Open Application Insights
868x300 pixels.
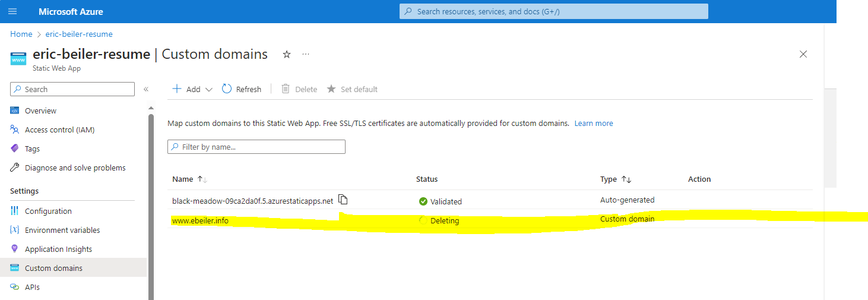(x=58, y=249)
